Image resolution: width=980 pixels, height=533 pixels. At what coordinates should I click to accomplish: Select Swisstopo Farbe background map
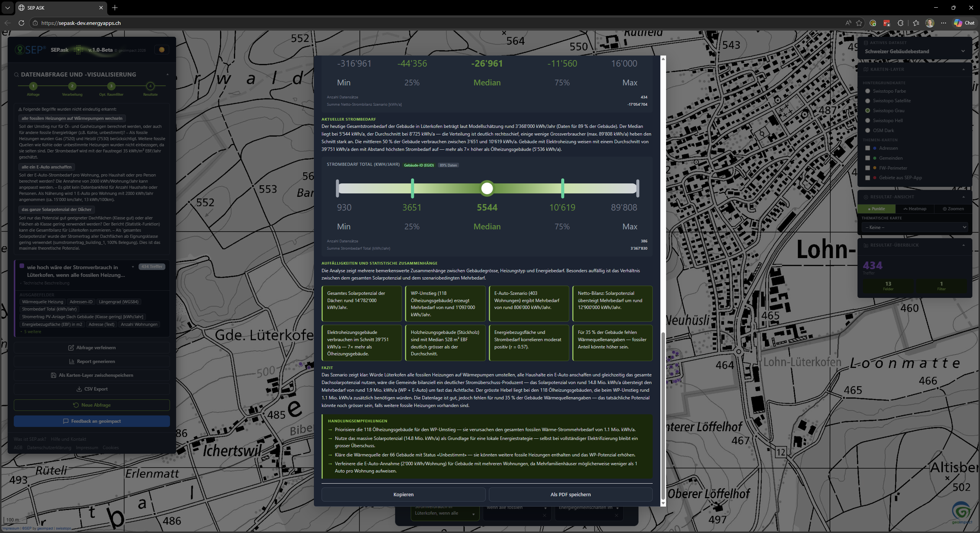[867, 91]
